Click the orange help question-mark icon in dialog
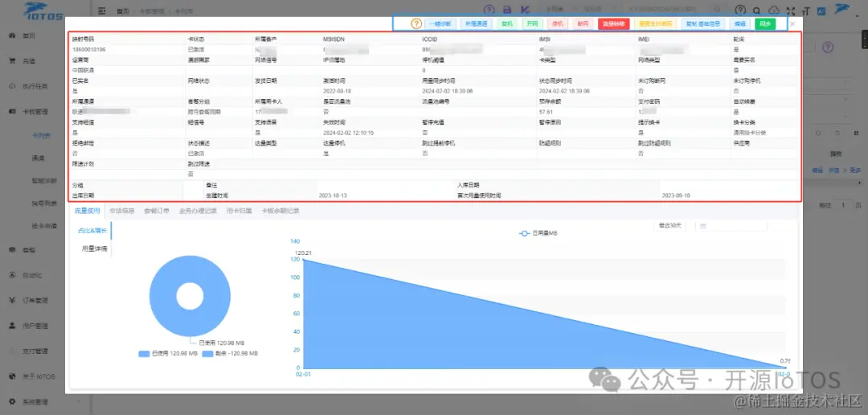This screenshot has height=415, width=868. [x=416, y=24]
